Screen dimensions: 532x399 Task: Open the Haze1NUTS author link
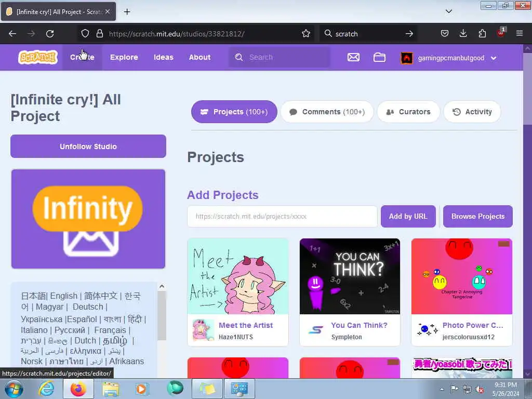click(236, 337)
